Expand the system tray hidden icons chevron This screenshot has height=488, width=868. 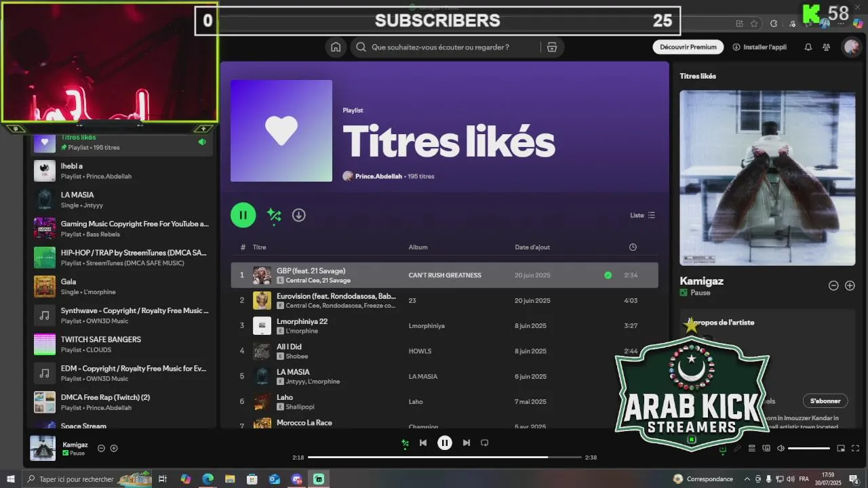(747, 479)
